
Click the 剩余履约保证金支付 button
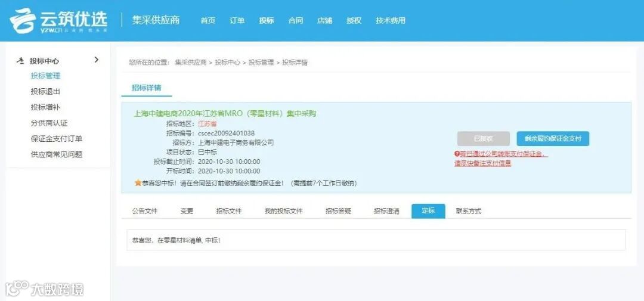coord(553,139)
